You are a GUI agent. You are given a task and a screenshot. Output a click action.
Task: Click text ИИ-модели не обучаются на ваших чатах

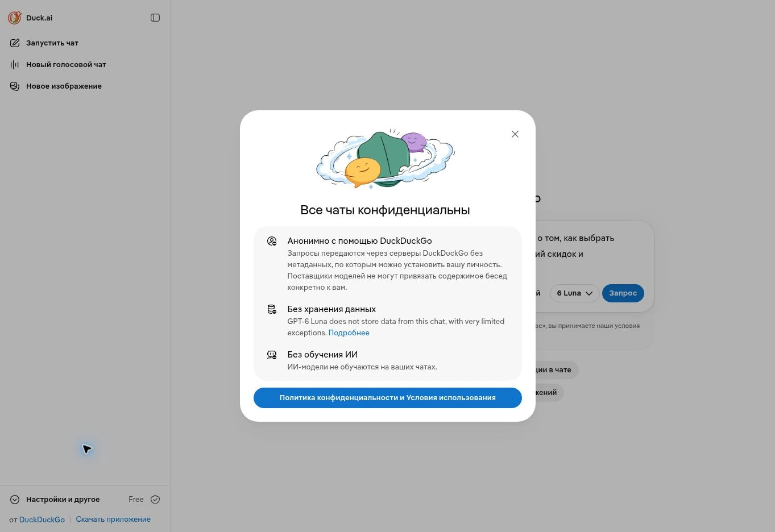362,367
